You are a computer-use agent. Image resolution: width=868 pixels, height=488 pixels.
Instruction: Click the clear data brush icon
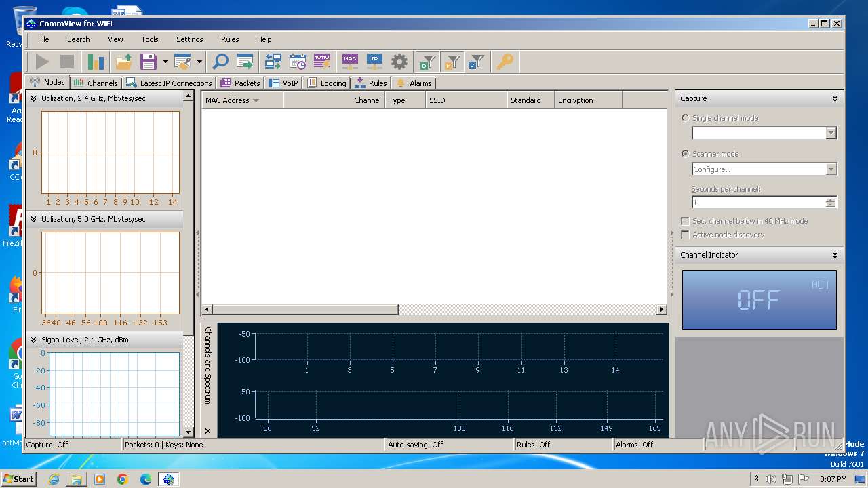coord(182,62)
